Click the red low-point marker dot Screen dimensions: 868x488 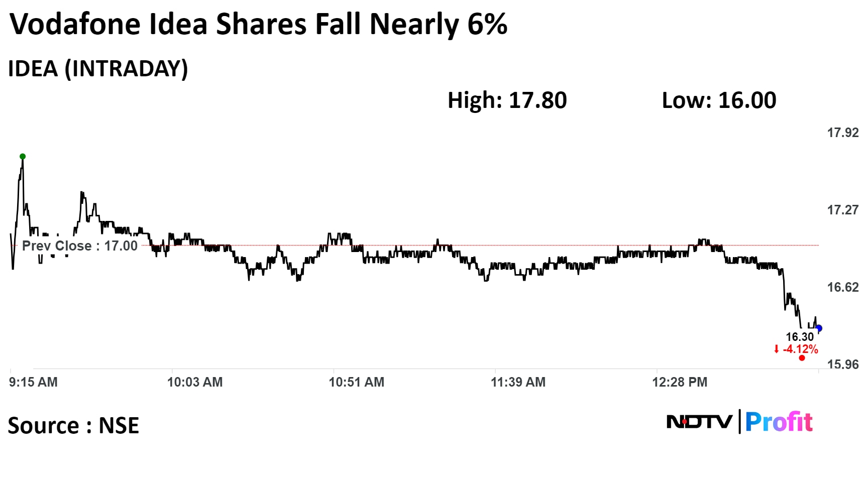tap(802, 358)
